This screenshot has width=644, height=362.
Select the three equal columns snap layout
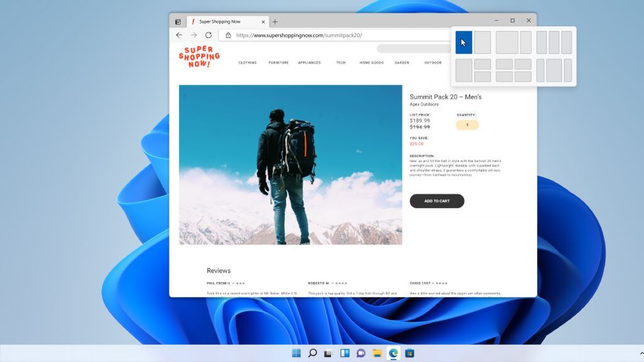(554, 43)
